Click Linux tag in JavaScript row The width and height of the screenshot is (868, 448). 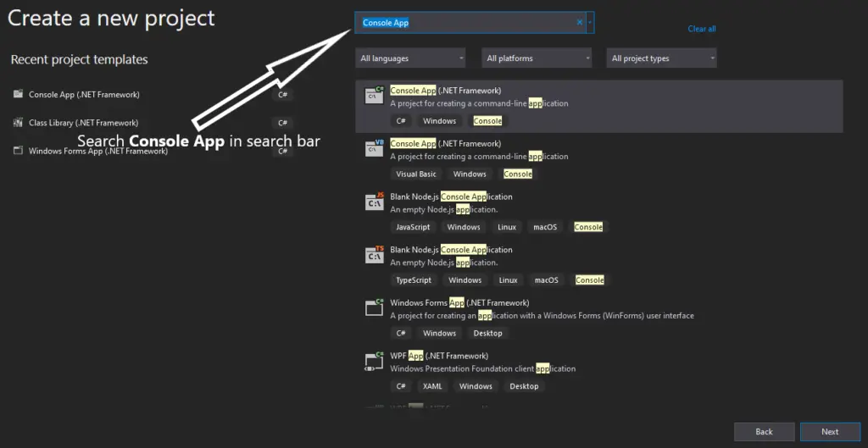point(507,227)
